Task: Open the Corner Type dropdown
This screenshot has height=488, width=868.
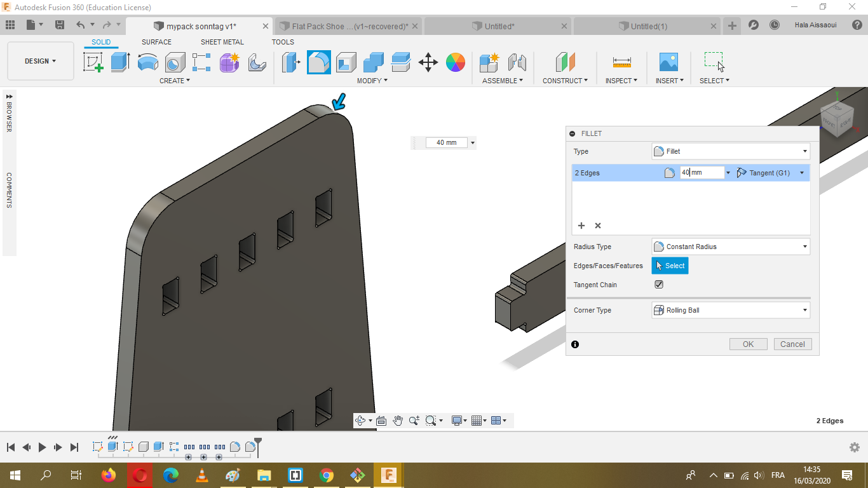Action: click(731, 310)
